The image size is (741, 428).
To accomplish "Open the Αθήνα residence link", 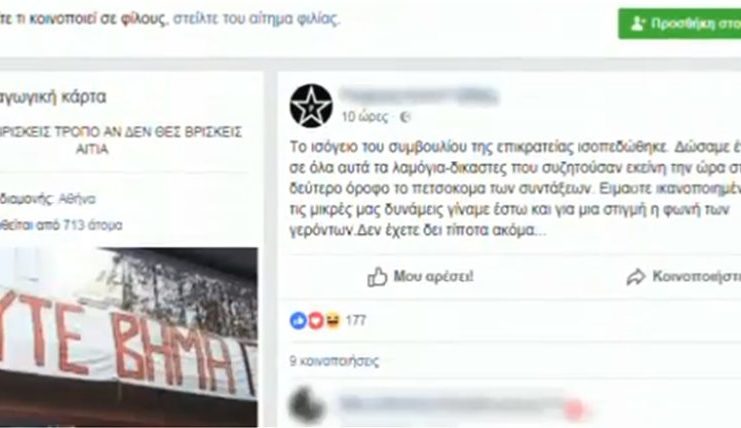I will pyautogui.click(x=77, y=199).
